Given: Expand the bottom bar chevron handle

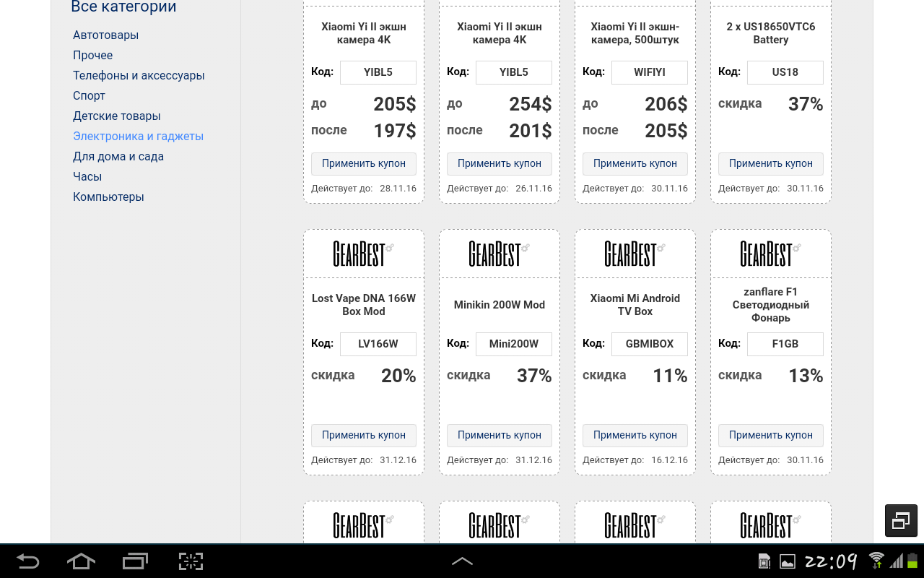Looking at the screenshot, I should (x=462, y=561).
